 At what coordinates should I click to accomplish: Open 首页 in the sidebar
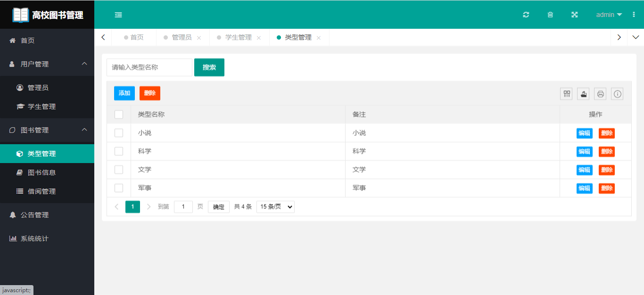pos(47,41)
